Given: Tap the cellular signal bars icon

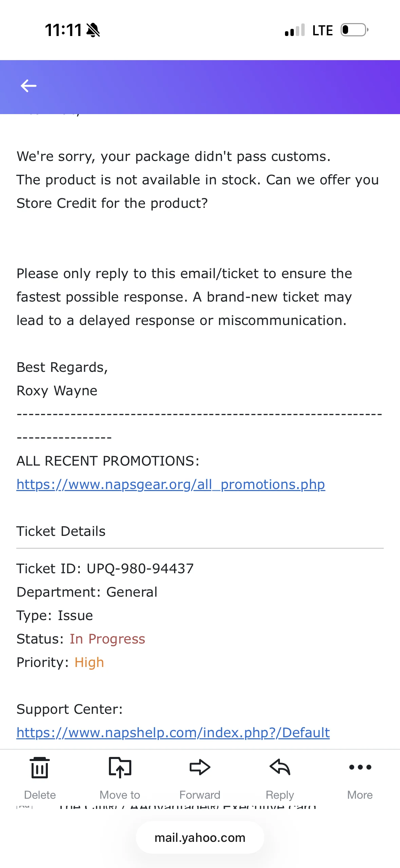Looking at the screenshot, I should pos(295,30).
